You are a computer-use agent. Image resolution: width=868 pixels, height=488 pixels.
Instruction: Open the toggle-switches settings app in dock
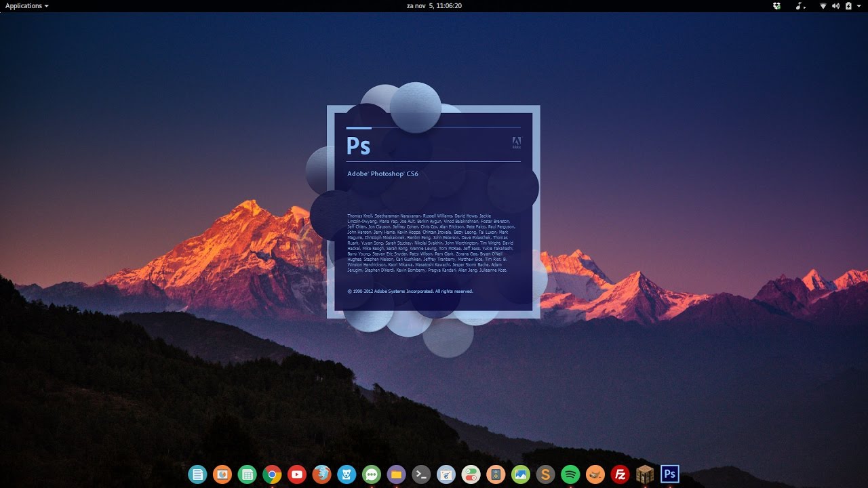[x=471, y=474]
